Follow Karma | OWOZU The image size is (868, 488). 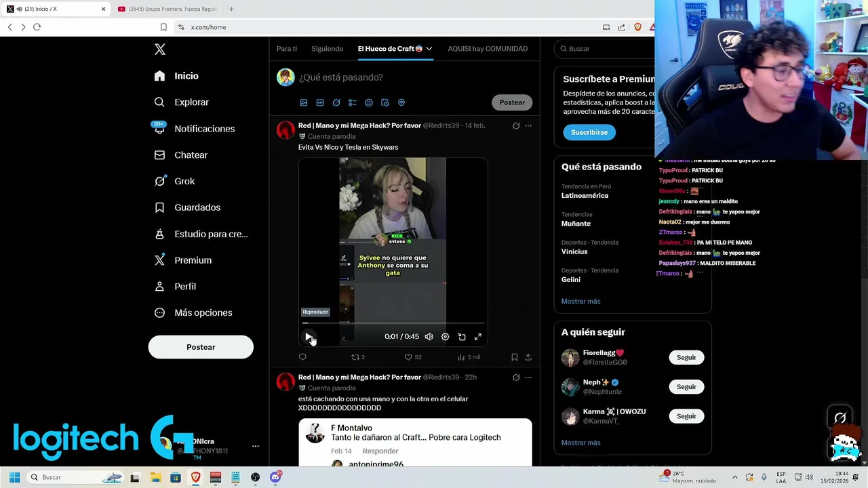pyautogui.click(x=686, y=416)
